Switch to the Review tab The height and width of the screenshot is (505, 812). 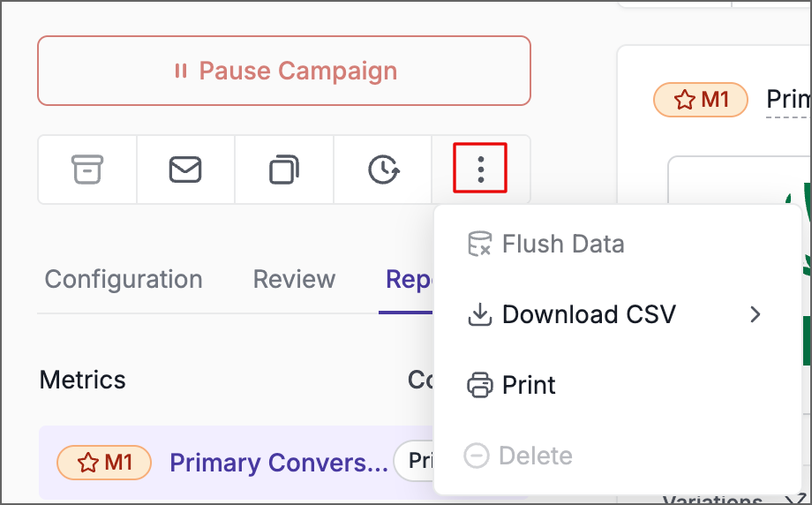pos(294,280)
